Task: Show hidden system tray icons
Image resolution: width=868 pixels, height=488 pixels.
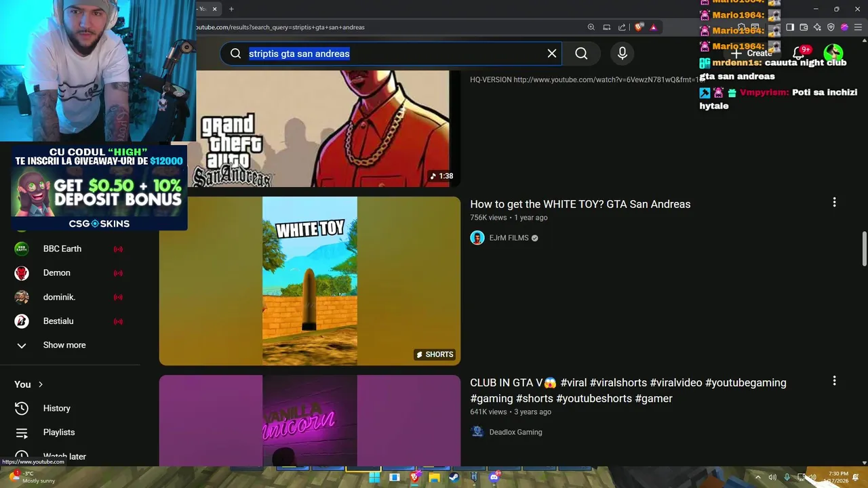Action: 758,477
